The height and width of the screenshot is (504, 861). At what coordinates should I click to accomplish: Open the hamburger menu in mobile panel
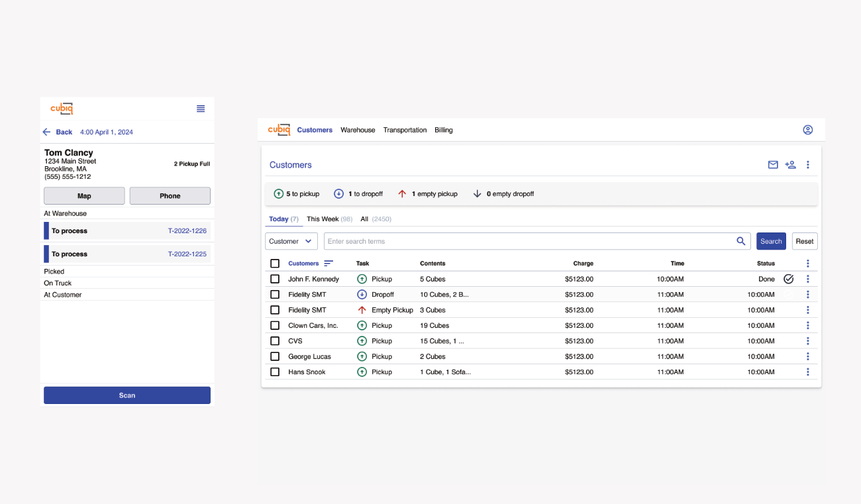click(201, 109)
